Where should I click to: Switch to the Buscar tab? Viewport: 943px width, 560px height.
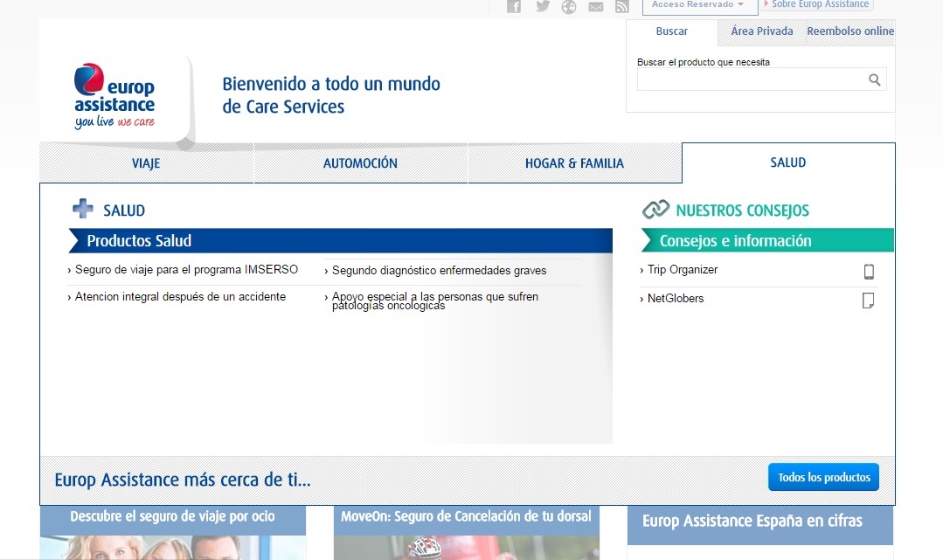pyautogui.click(x=672, y=31)
